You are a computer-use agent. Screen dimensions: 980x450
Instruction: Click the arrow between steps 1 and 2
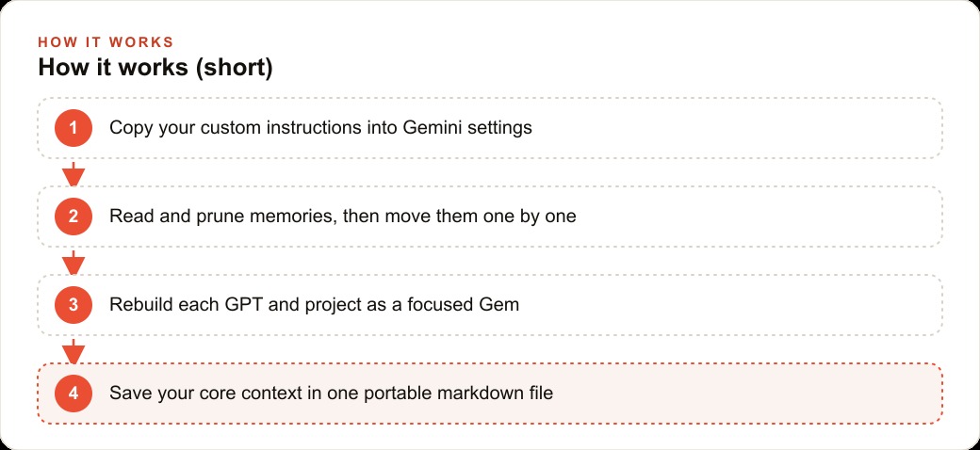pyautogui.click(x=73, y=174)
